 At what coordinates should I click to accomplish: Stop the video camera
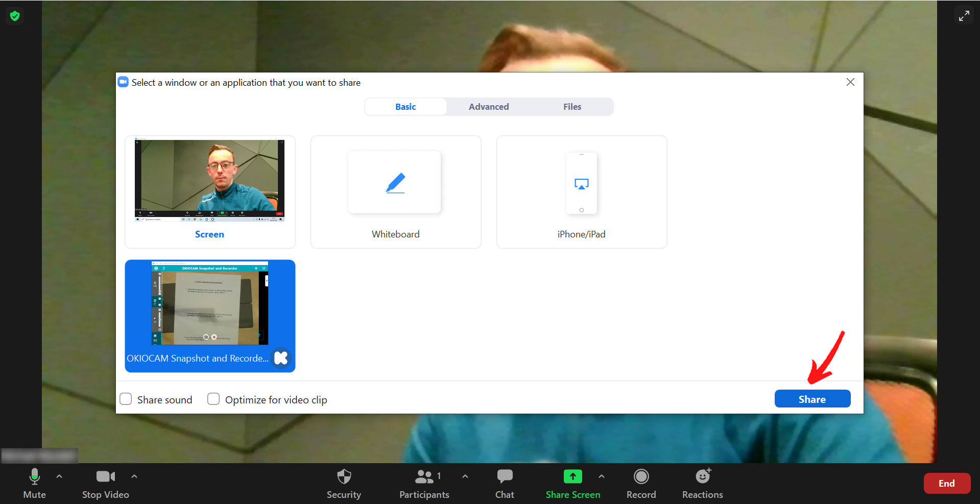click(x=105, y=483)
